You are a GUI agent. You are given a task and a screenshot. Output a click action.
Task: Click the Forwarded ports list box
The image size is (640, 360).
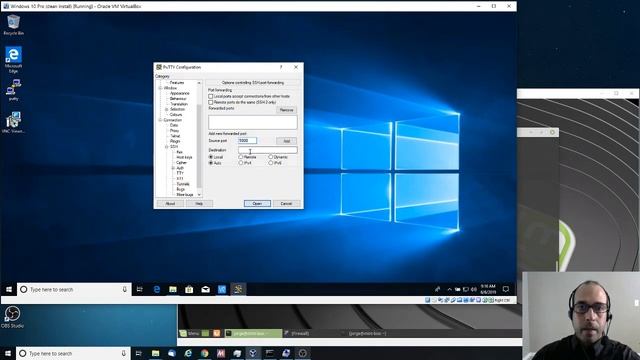(253, 122)
